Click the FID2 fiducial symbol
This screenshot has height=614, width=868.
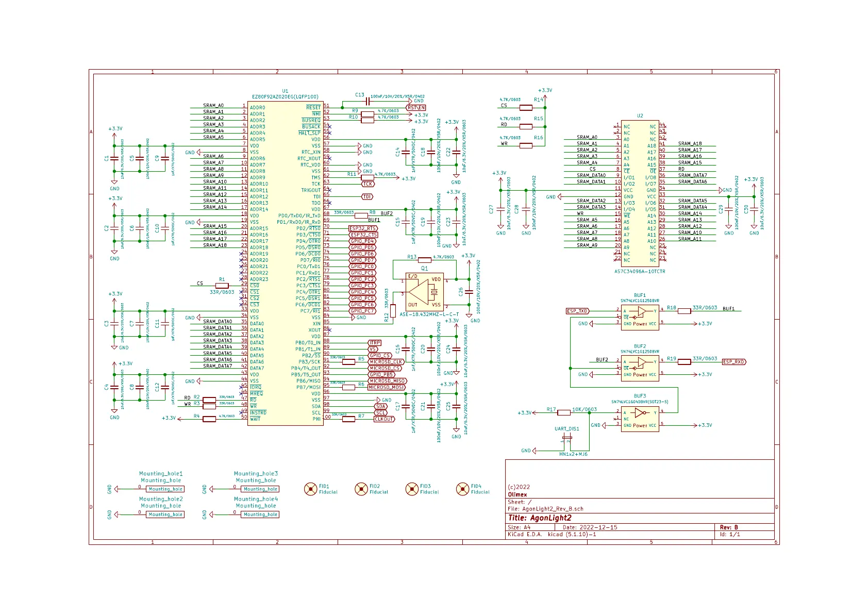pos(361,489)
